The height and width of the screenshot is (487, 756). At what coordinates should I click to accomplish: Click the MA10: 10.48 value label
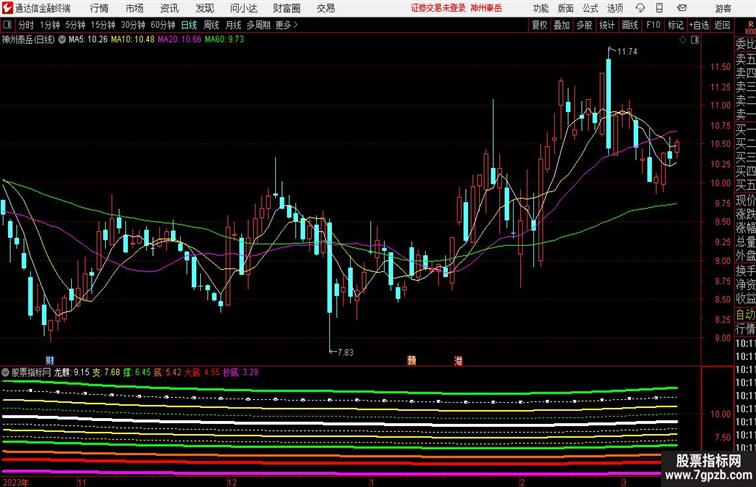click(x=133, y=40)
